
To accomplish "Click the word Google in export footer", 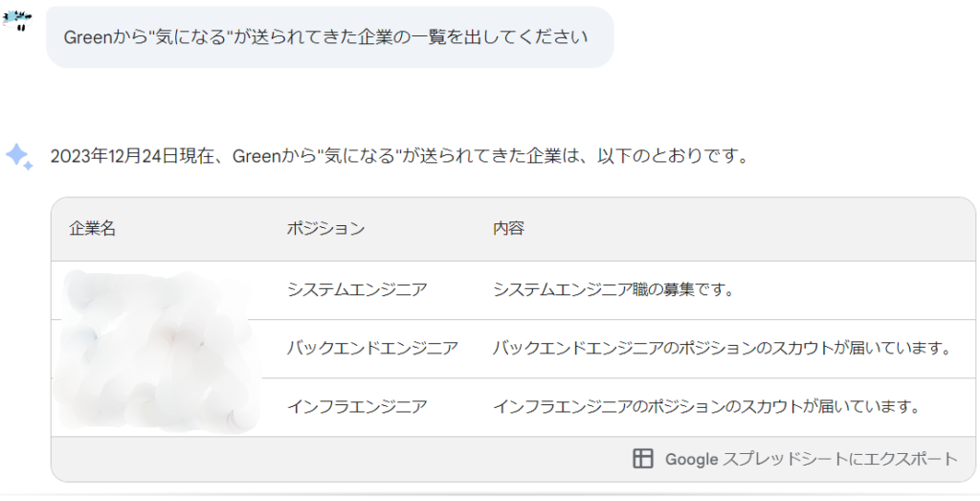I will coord(691,459).
